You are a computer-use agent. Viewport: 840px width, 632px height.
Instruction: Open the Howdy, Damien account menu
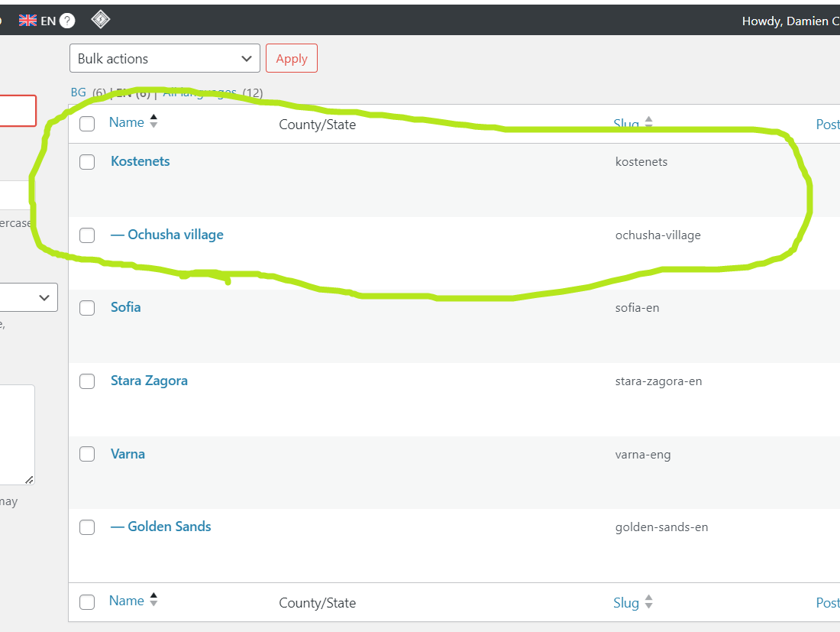click(787, 21)
